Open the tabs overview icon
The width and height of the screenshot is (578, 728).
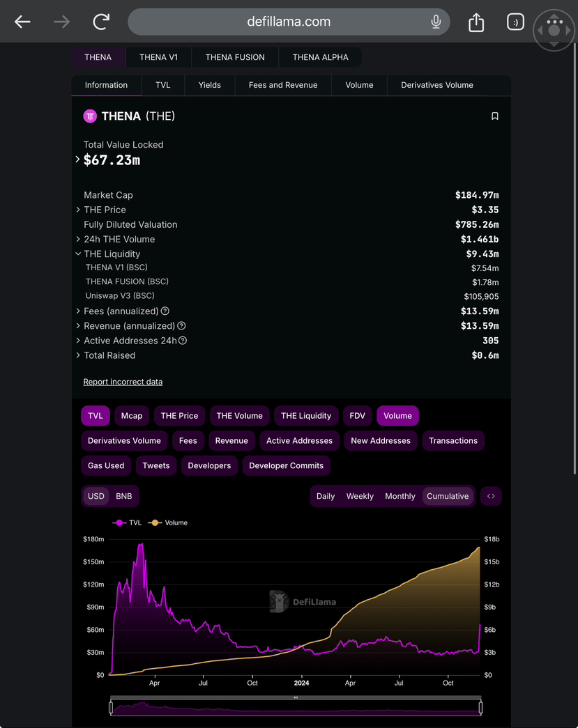(515, 22)
